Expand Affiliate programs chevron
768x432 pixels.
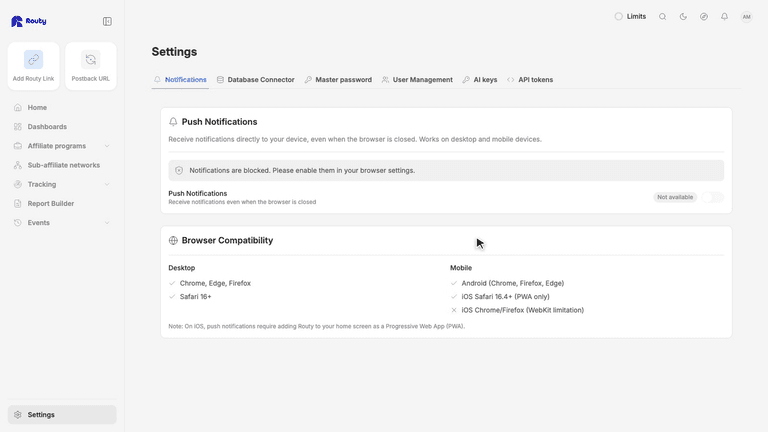tap(107, 146)
